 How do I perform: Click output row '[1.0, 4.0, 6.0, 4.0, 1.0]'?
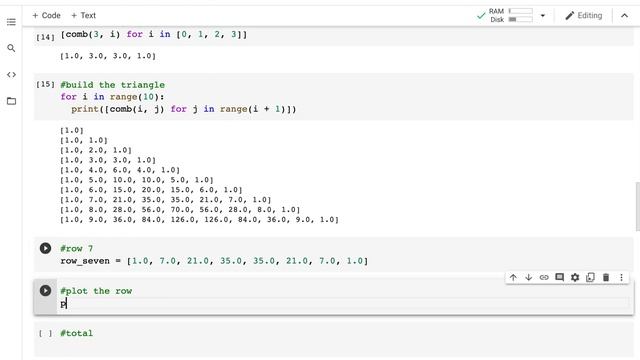pyautogui.click(x=120, y=170)
